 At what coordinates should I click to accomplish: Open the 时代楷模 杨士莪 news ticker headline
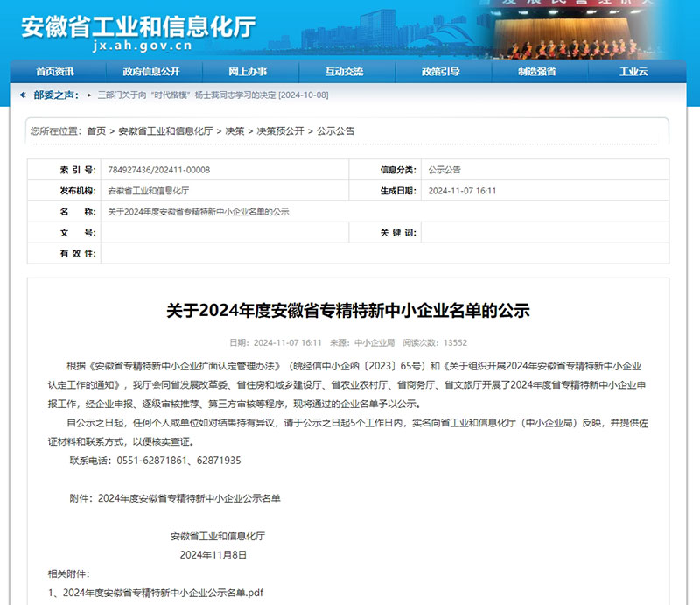213,95
